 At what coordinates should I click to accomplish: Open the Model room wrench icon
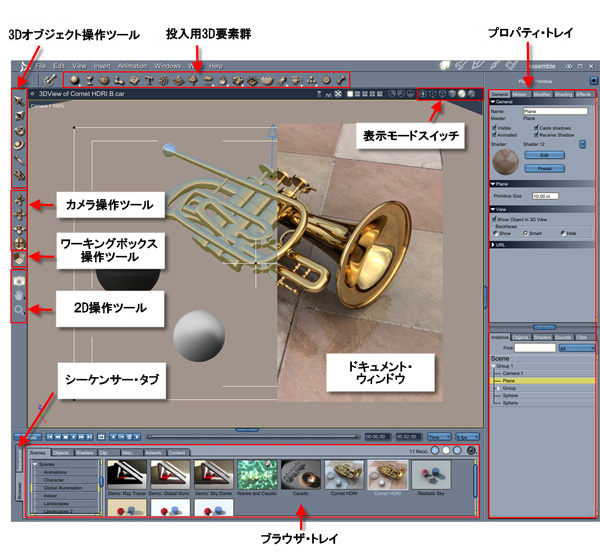(x=461, y=66)
